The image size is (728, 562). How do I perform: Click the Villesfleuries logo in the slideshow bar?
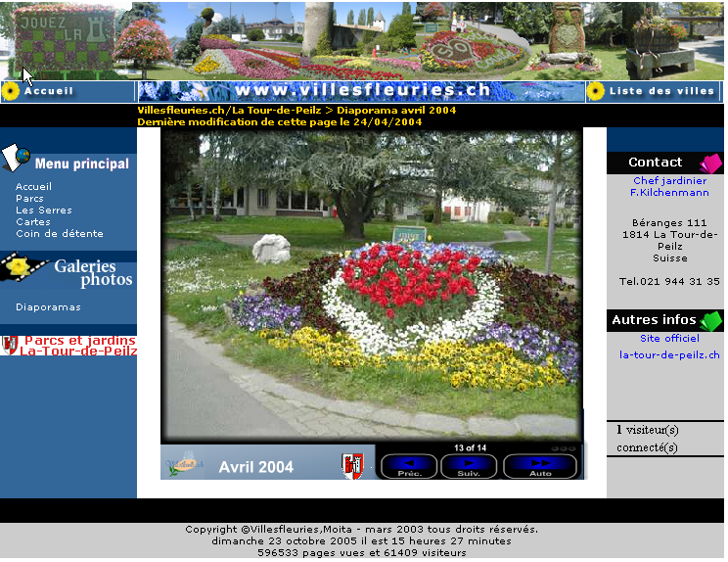pyautogui.click(x=184, y=463)
